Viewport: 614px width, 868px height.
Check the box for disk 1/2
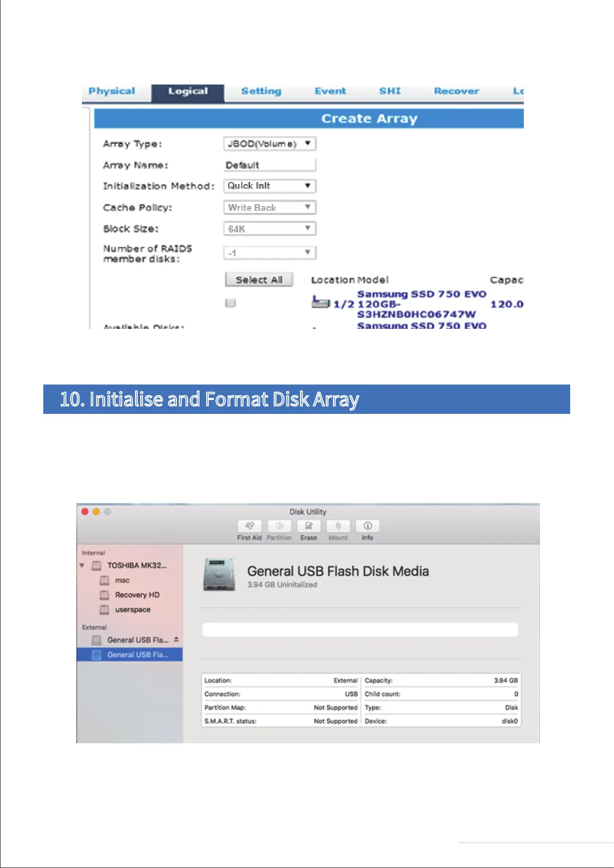(230, 303)
